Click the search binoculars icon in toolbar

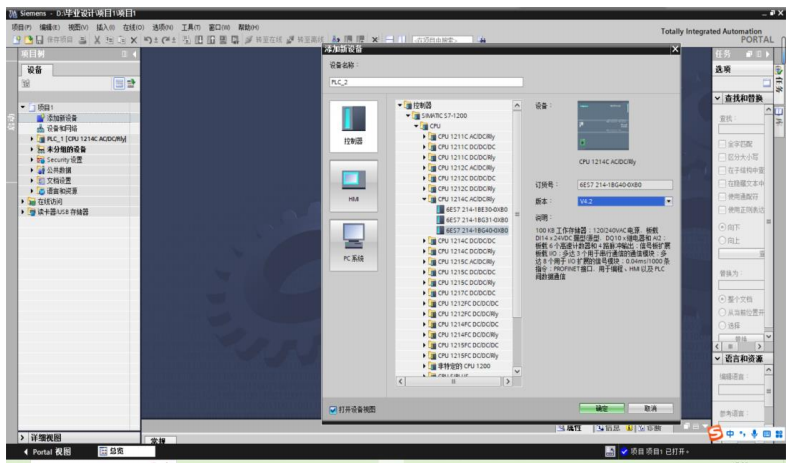click(x=482, y=39)
